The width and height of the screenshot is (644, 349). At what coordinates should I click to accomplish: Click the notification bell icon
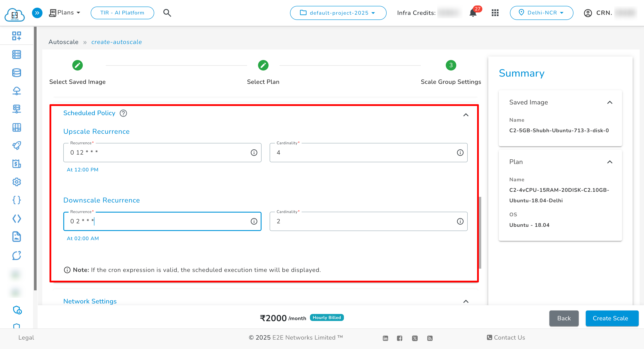472,13
